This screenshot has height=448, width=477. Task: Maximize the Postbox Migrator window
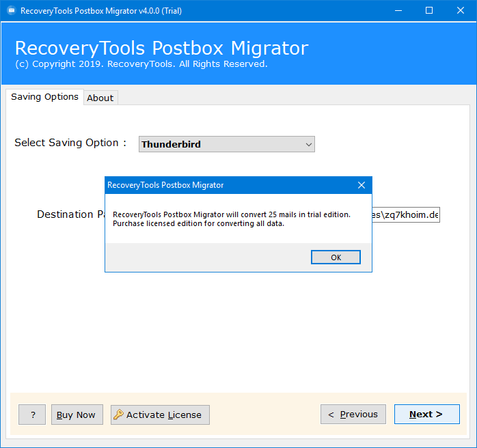click(429, 11)
